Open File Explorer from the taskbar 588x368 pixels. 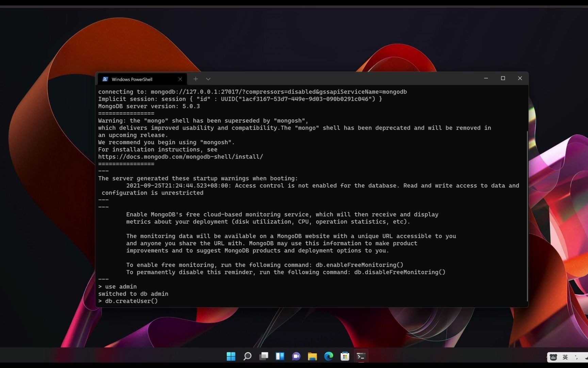tap(312, 356)
